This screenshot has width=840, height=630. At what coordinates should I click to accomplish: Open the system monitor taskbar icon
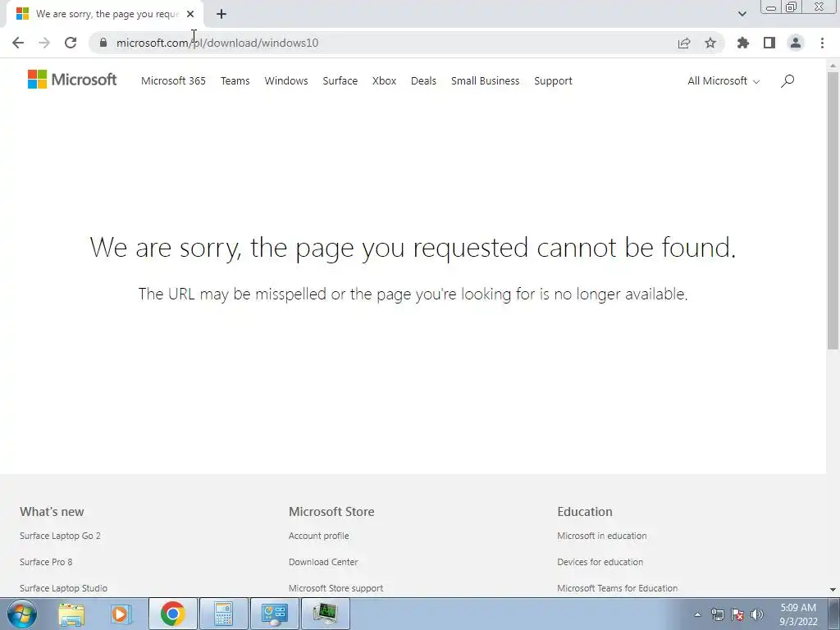click(x=326, y=614)
